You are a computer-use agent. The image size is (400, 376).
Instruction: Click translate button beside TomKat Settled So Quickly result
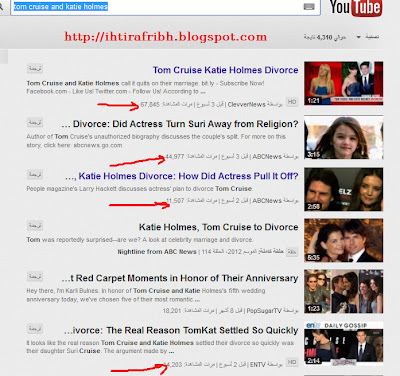[x=35, y=329]
